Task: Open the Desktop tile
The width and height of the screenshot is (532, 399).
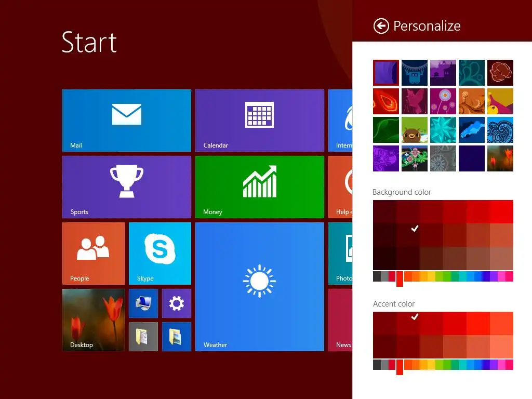Action: click(x=94, y=320)
